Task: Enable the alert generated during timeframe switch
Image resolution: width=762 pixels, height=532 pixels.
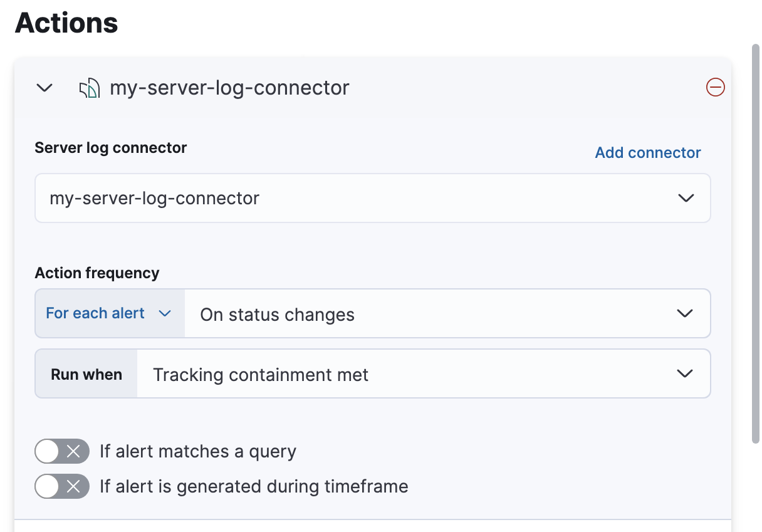Action: coord(62,486)
